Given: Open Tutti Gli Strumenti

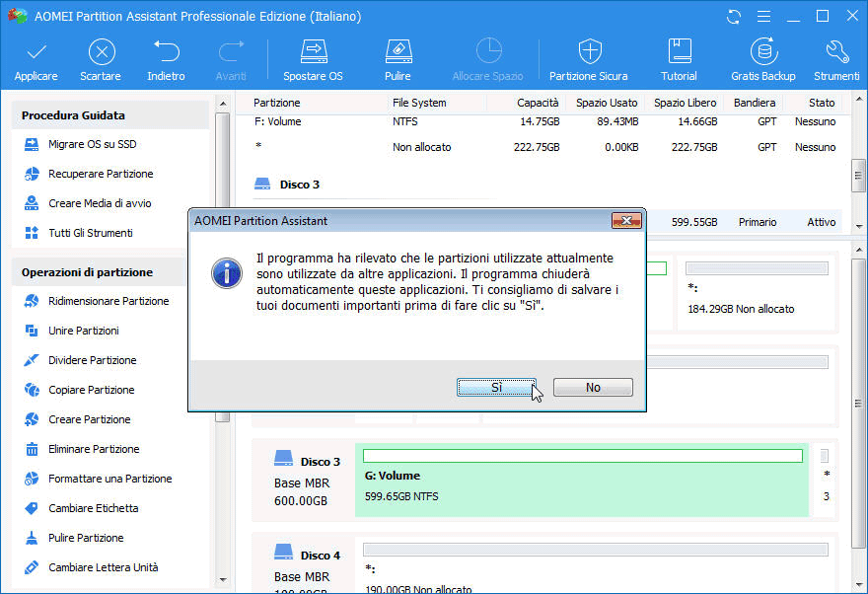Looking at the screenshot, I should 79,233.
